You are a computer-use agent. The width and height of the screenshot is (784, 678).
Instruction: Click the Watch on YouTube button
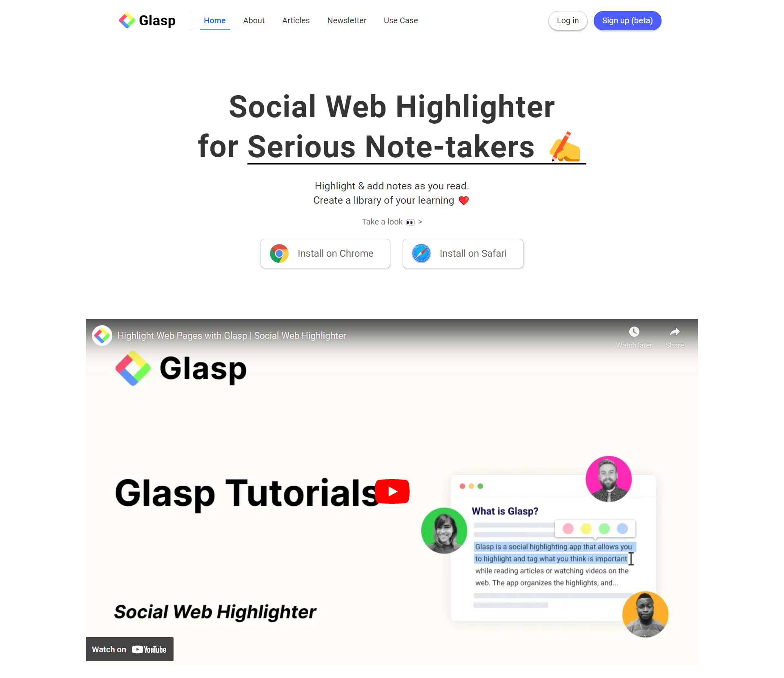[x=129, y=648]
